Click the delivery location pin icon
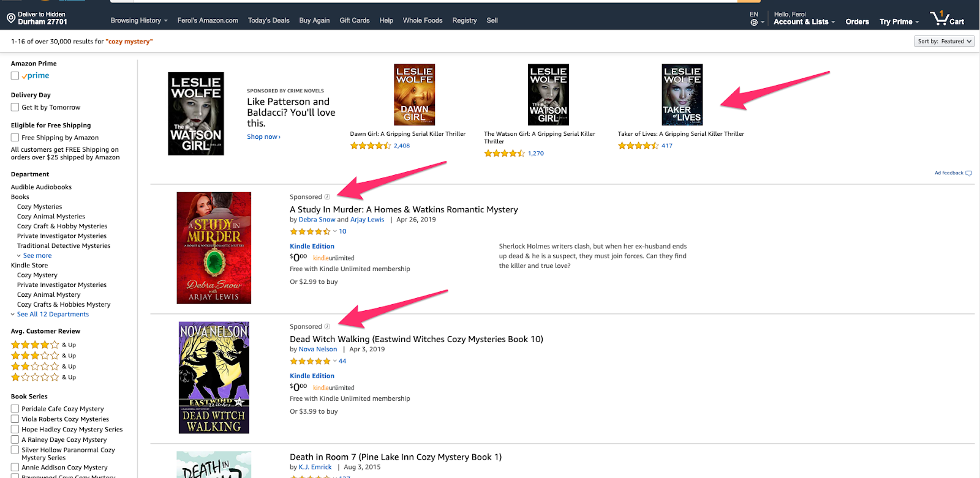Screen dimensions: 980x478 tap(10, 18)
